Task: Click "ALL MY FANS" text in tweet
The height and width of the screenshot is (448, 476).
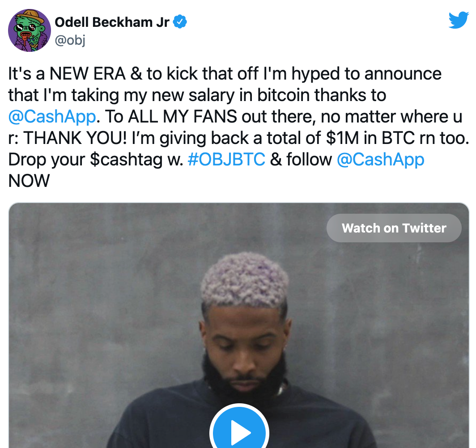Action: point(183,117)
